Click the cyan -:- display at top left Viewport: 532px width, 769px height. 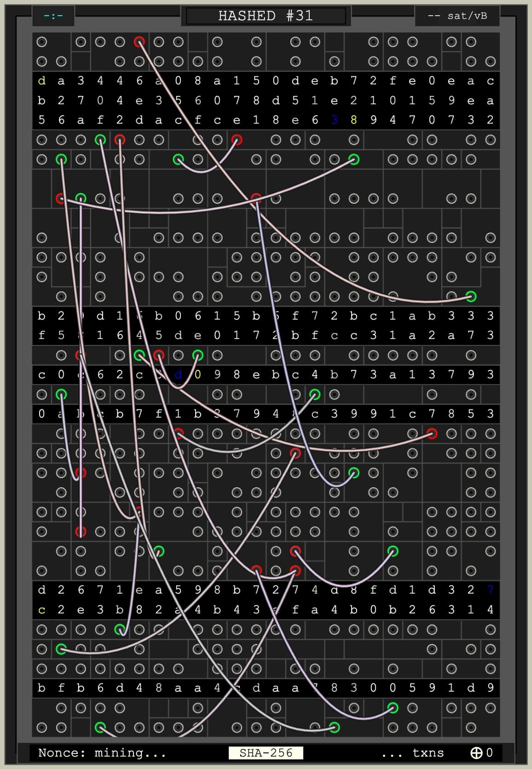tap(53, 16)
